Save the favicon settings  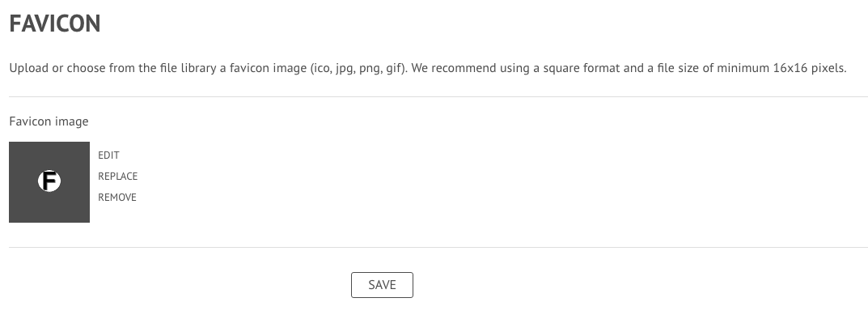382,285
